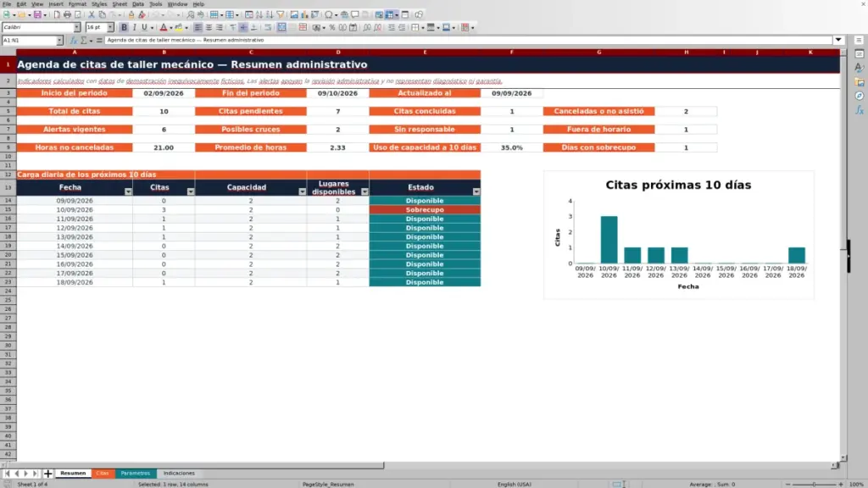Cut selection with the scissors icon
Viewport: 868px width, 488px height.
click(92, 15)
